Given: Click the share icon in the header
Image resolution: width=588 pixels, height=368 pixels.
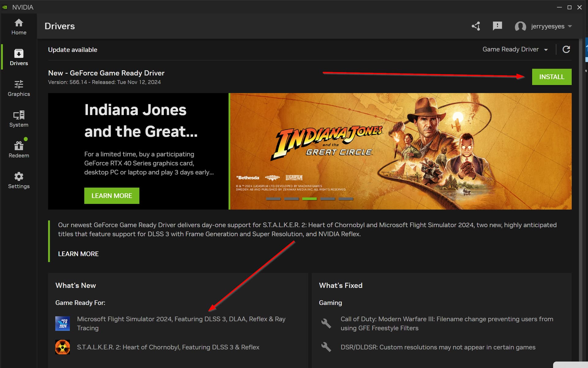Looking at the screenshot, I should click(476, 26).
